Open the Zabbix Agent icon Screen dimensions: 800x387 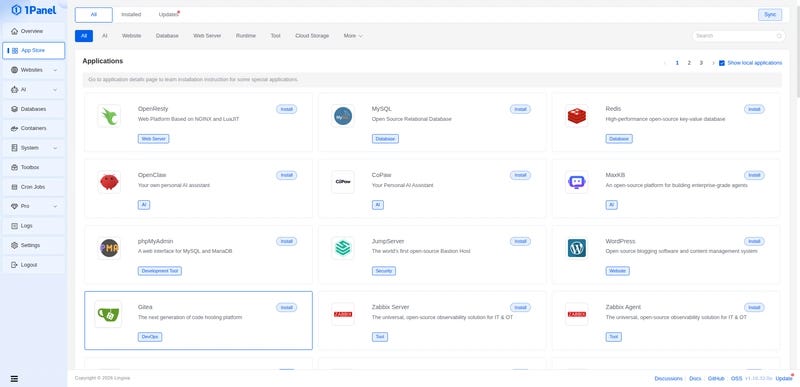[577, 314]
